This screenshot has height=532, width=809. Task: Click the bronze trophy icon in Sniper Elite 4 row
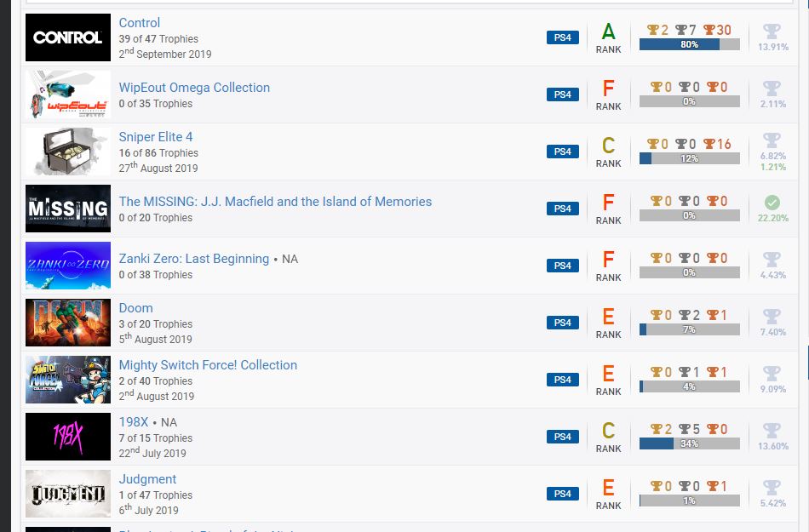click(709, 144)
